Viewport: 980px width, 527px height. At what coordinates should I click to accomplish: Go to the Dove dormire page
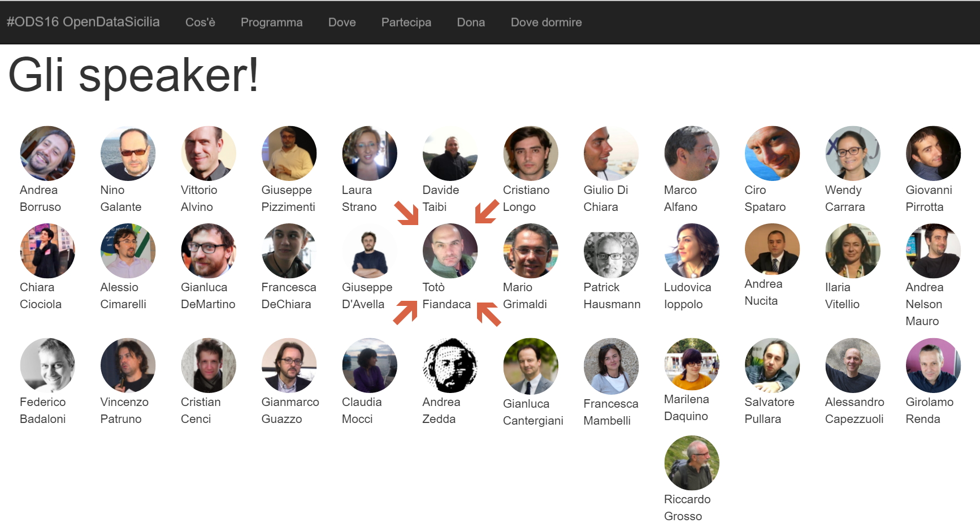(x=546, y=23)
